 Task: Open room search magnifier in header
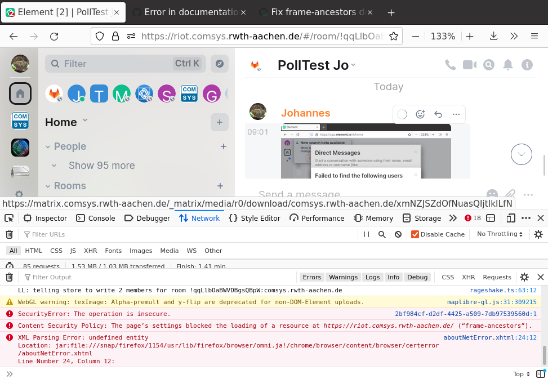(x=489, y=65)
